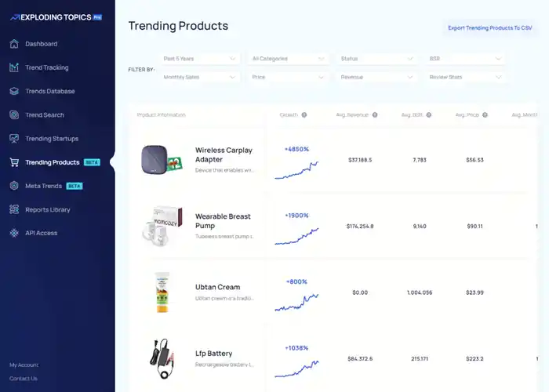Click the BETA badge beside Meta Trends
Viewport: 549px width, 392px height.
tap(75, 186)
